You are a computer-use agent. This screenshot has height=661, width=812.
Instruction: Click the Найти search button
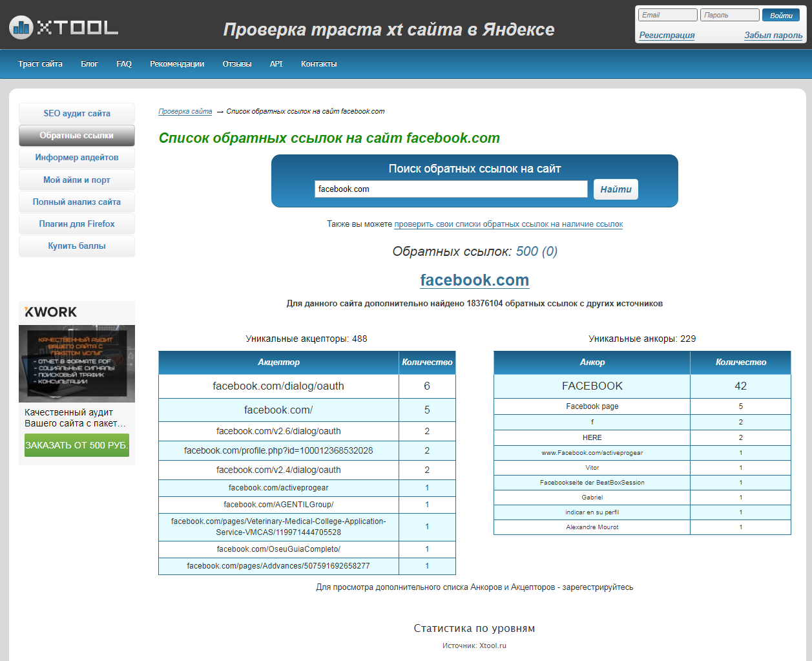point(616,189)
